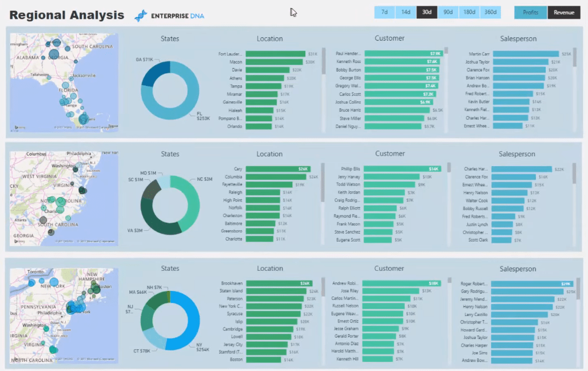Select the 90d time range button
The image size is (588, 371).
tap(448, 13)
